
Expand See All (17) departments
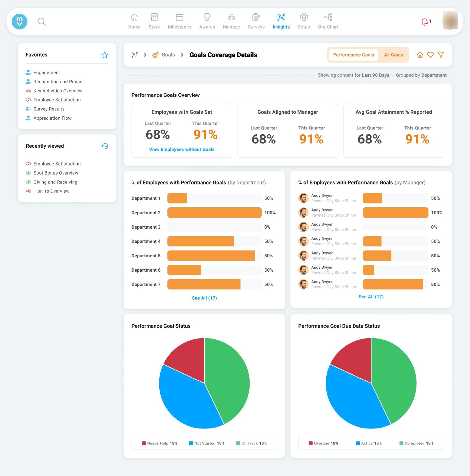(204, 298)
